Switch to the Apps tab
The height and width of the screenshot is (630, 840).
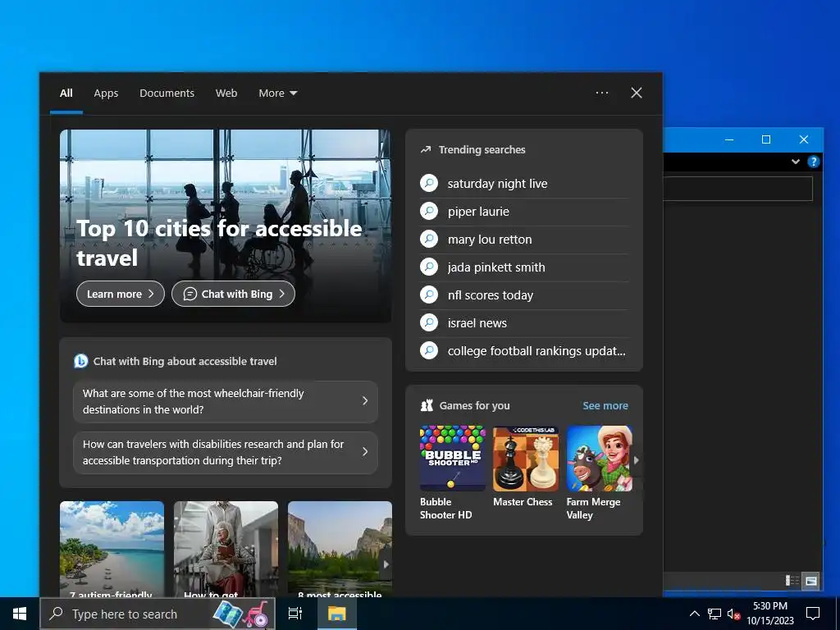[x=106, y=93]
